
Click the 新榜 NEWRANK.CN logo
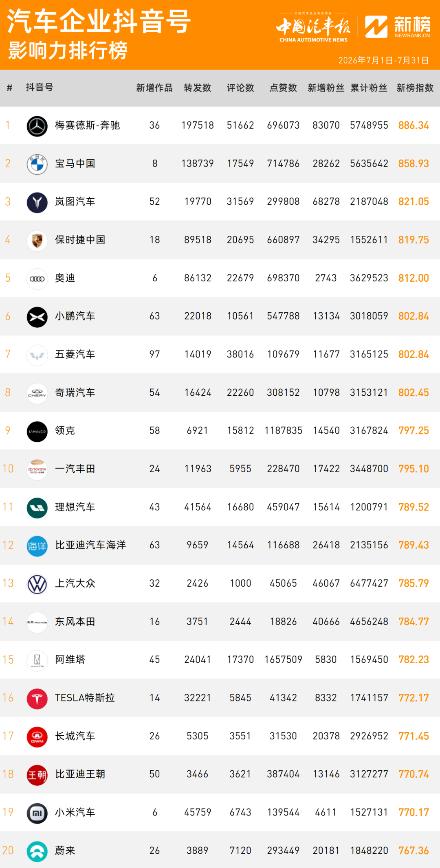click(x=398, y=27)
